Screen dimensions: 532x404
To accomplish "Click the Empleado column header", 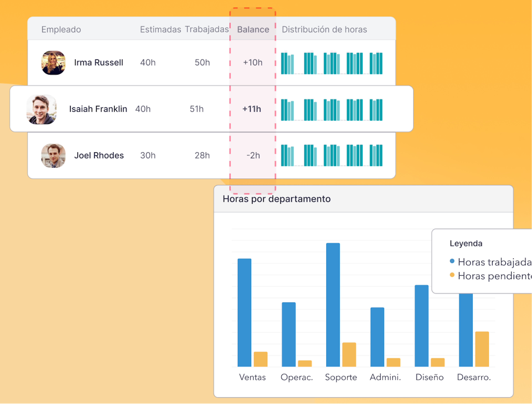I will tap(61, 29).
